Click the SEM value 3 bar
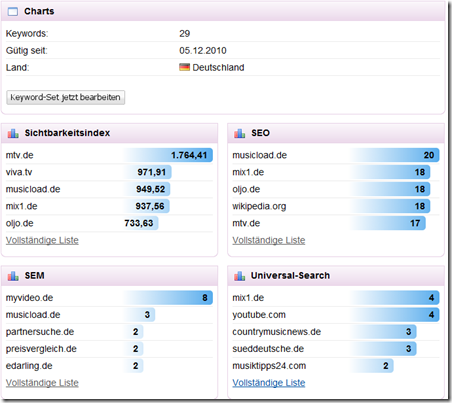 tap(139, 315)
